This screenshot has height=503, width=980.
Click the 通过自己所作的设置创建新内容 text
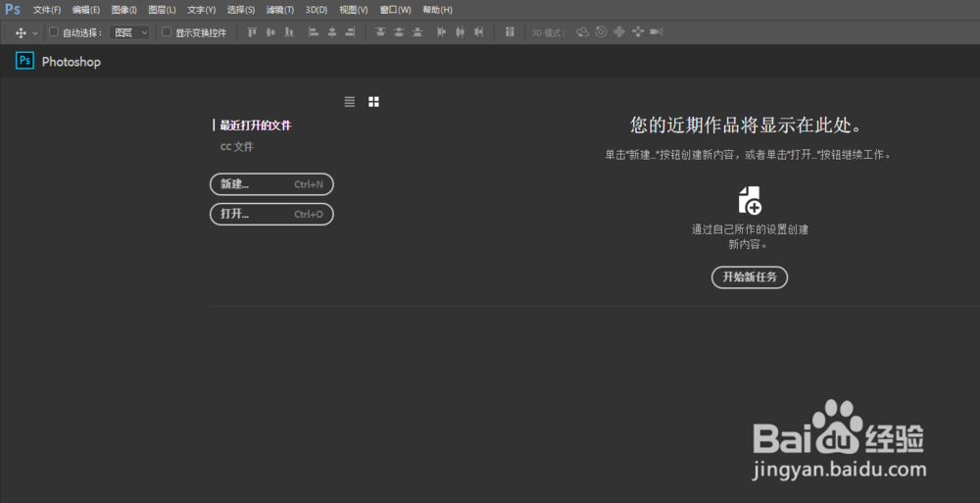point(750,236)
